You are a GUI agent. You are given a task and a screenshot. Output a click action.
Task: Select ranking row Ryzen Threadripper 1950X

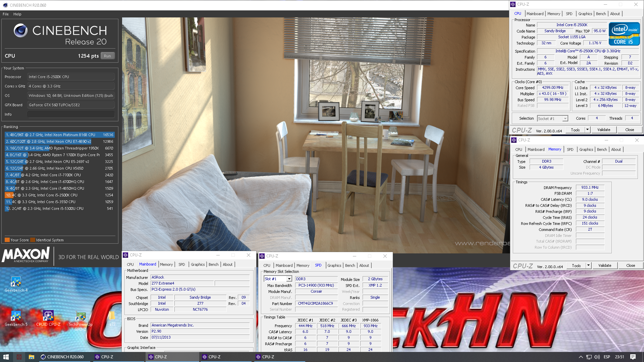pyautogui.click(x=59, y=148)
